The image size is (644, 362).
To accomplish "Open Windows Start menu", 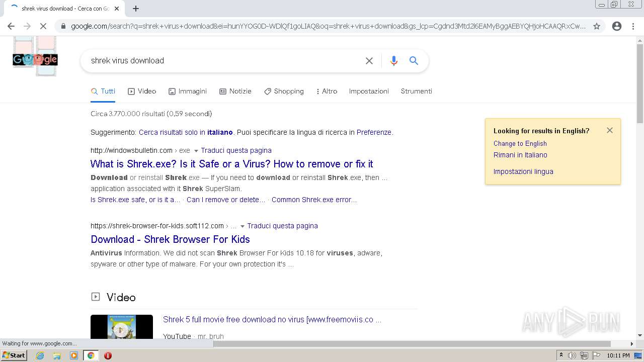I will 14,355.
